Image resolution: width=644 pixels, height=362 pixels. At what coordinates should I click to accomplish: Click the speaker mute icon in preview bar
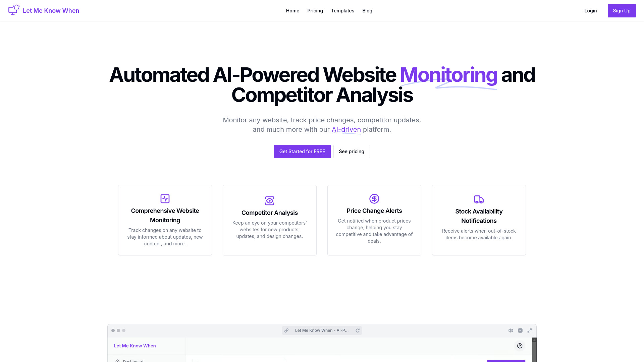click(x=511, y=330)
